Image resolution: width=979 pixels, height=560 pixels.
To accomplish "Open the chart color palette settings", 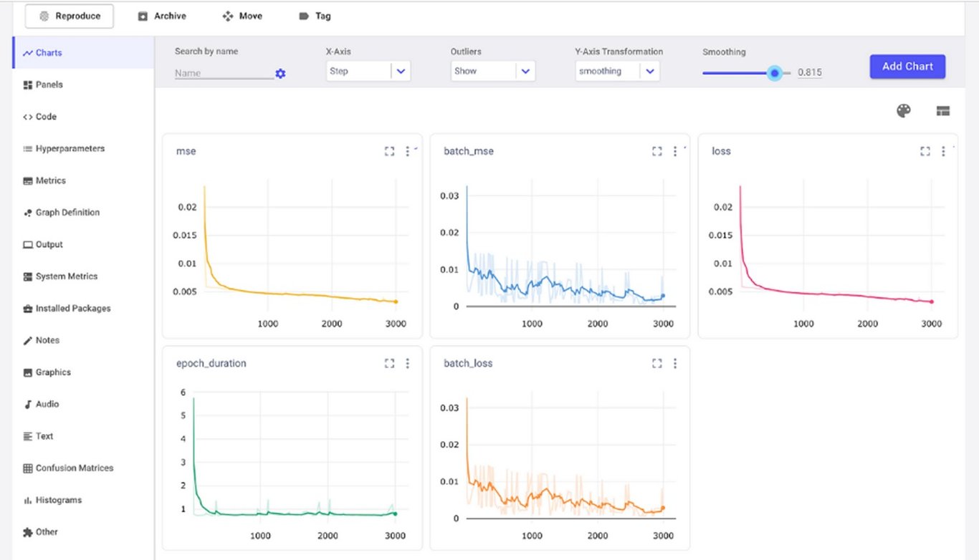I will coord(903,110).
